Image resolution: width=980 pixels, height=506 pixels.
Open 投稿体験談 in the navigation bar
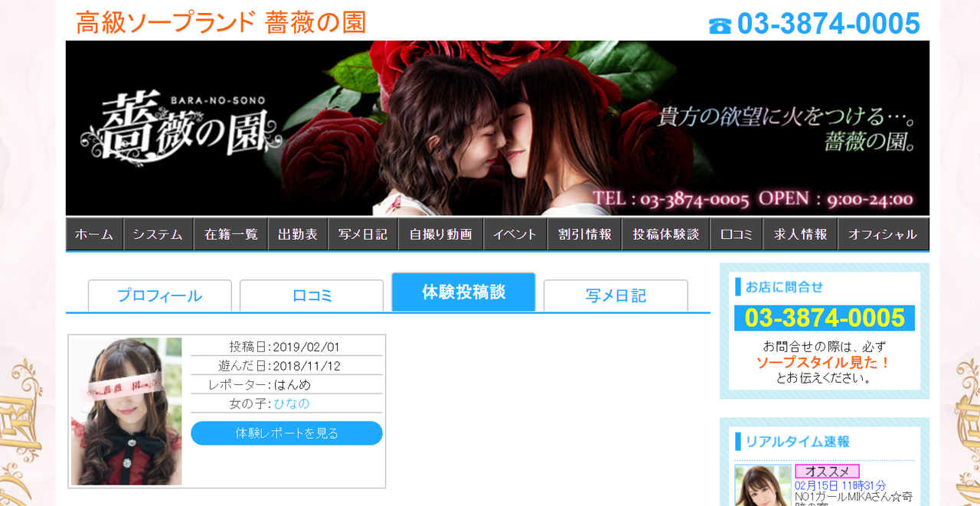point(666,234)
